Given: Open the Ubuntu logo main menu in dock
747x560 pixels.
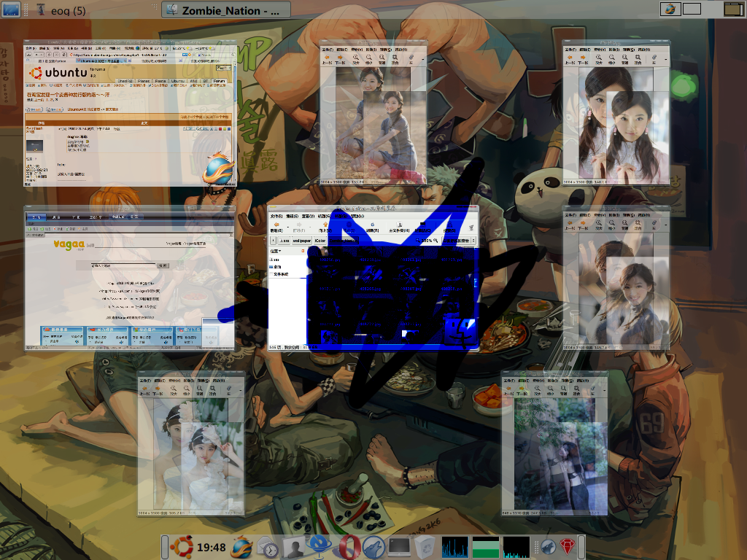Looking at the screenshot, I should (182, 547).
